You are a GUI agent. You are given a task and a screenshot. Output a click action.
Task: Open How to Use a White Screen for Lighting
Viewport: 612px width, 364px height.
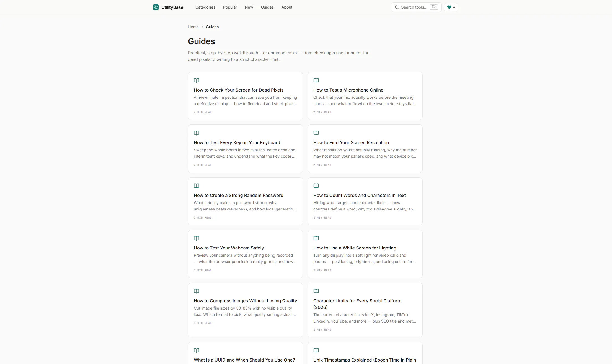(355, 248)
